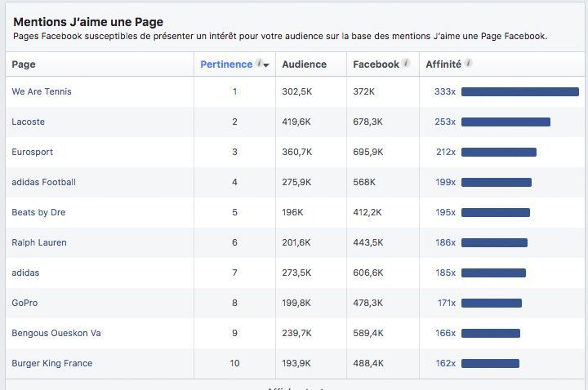Screen dimensions: 588x390
Task: Click the 333x affinity bar for We Are Tennis
Action: point(519,91)
